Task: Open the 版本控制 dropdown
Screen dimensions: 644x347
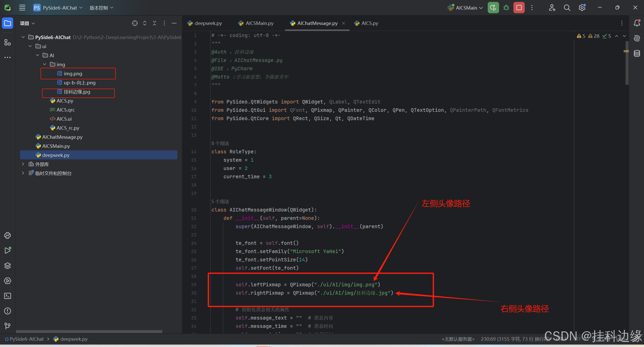Action: [101, 8]
